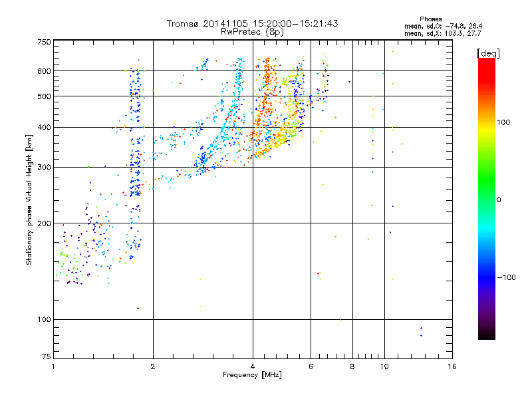The width and height of the screenshot is (532, 399).
Task: Click the colorbar label '-100'
Action: 506,277
